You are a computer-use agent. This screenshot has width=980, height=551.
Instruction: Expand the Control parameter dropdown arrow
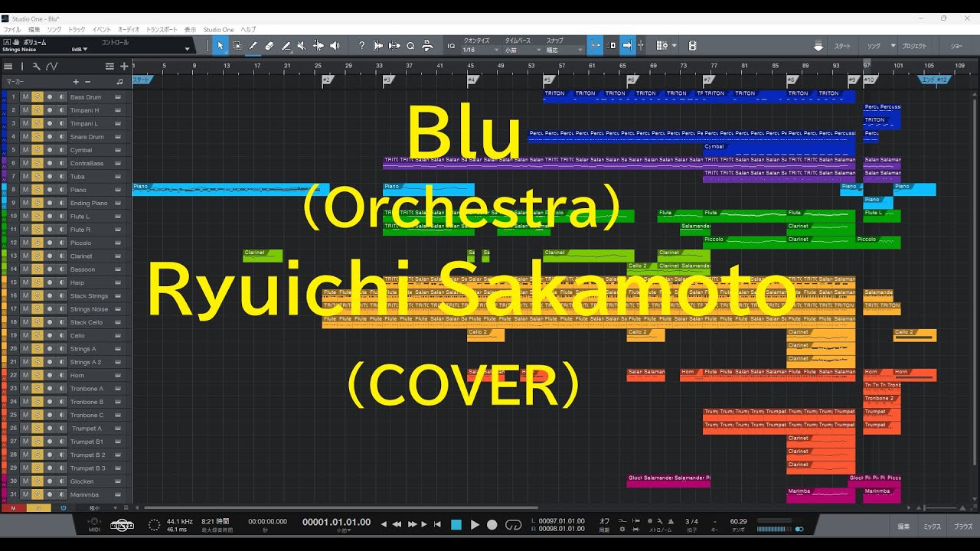click(188, 49)
